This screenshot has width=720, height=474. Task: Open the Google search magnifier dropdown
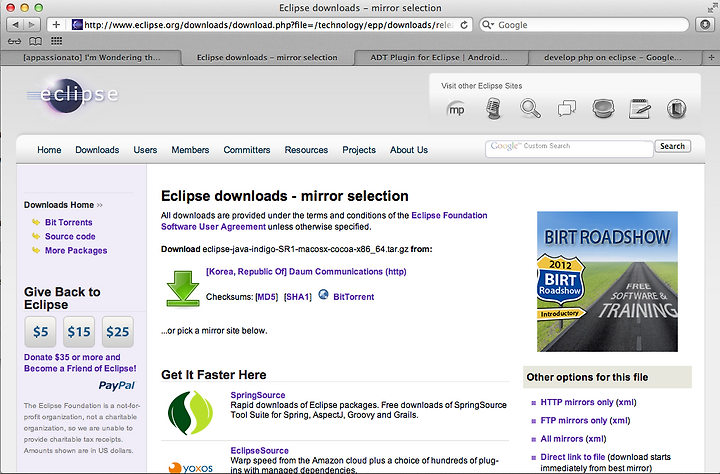(487, 25)
